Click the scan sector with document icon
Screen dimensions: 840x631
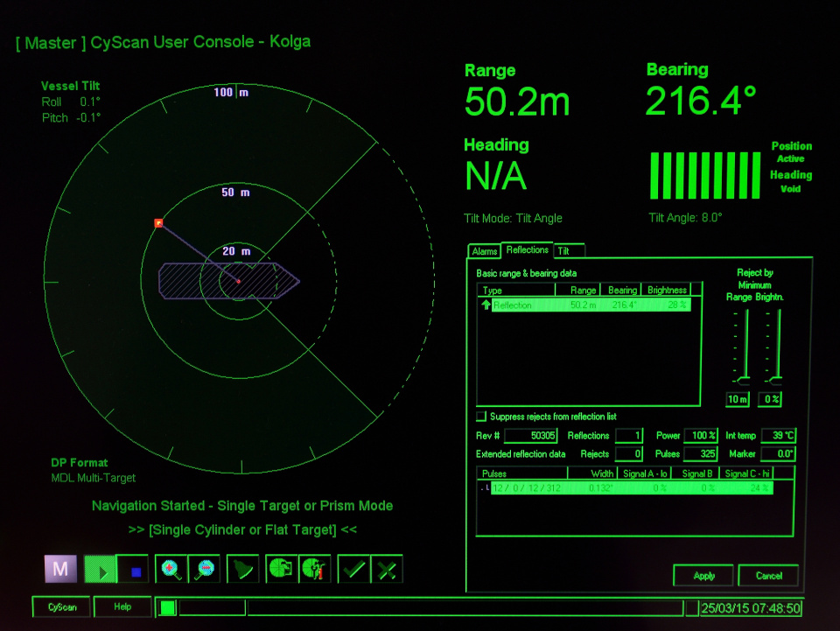[x=280, y=568]
